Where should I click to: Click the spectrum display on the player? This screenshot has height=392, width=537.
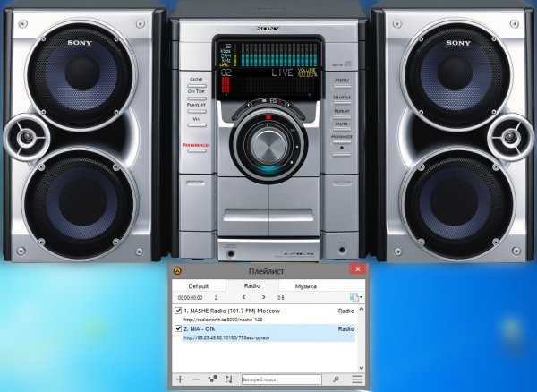(279, 55)
